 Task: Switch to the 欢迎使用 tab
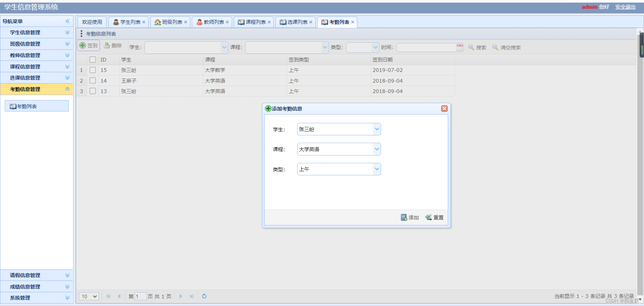coord(92,22)
